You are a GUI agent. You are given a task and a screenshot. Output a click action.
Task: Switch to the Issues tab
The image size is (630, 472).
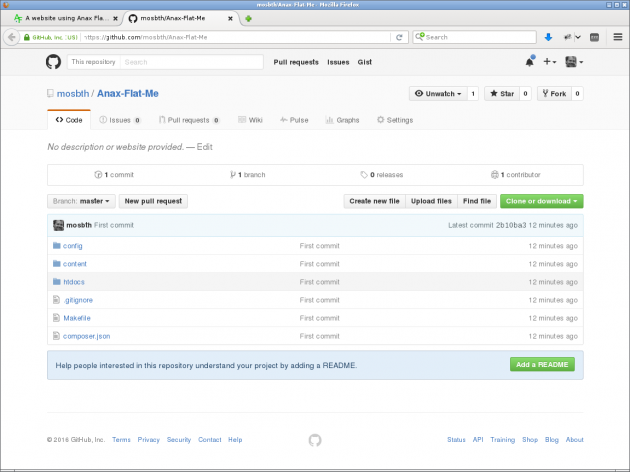coord(120,120)
